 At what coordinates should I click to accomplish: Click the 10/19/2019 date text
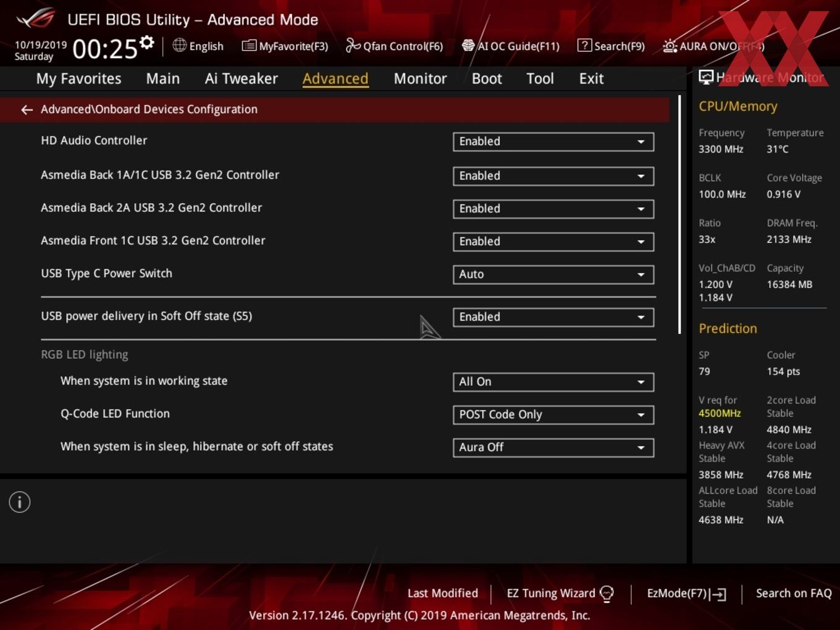tap(40, 45)
